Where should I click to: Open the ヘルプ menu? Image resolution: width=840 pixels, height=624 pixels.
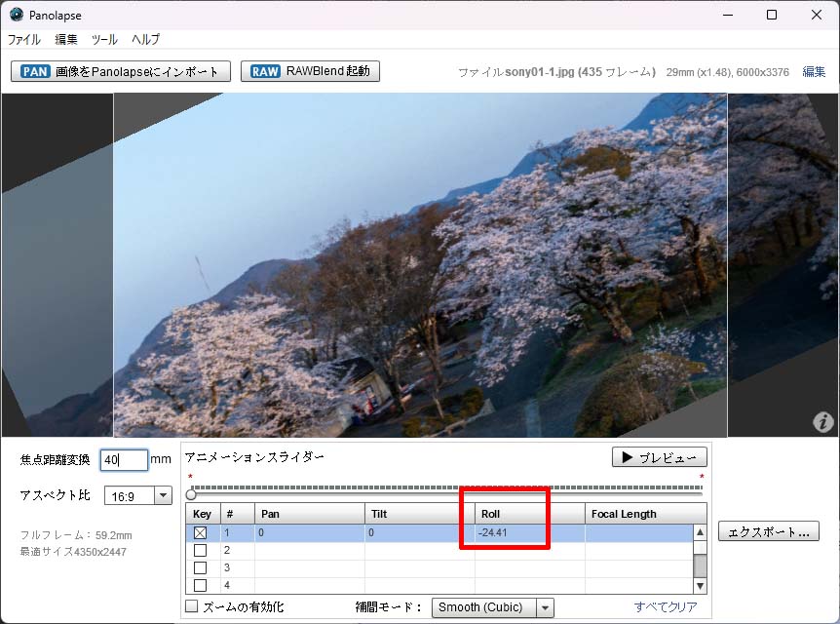click(145, 40)
